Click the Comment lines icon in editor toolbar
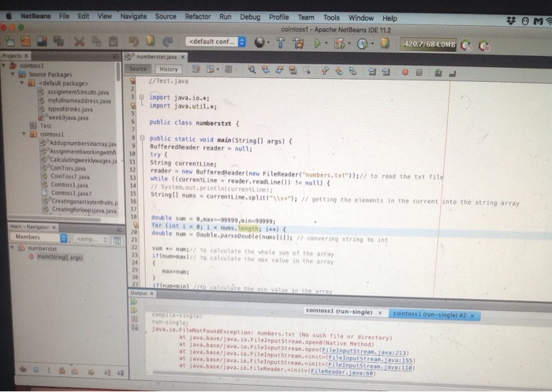552x392 pixels. [438, 73]
